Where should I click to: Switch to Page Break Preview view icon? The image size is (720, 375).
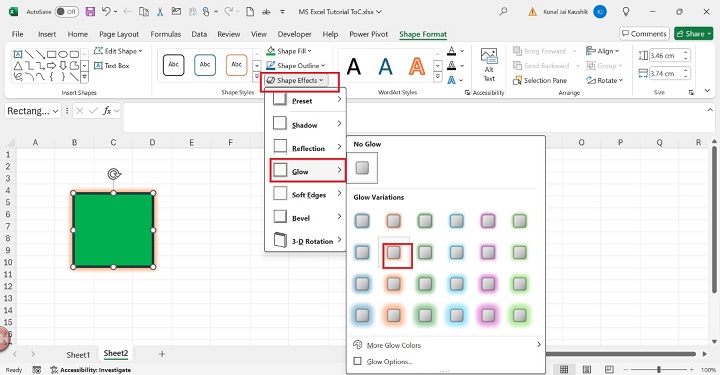[x=609, y=369]
